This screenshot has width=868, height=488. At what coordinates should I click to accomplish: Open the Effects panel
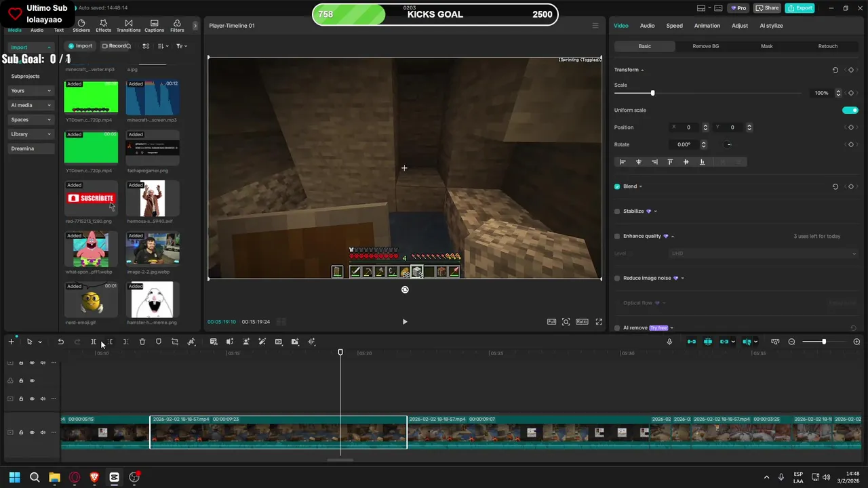point(103,26)
